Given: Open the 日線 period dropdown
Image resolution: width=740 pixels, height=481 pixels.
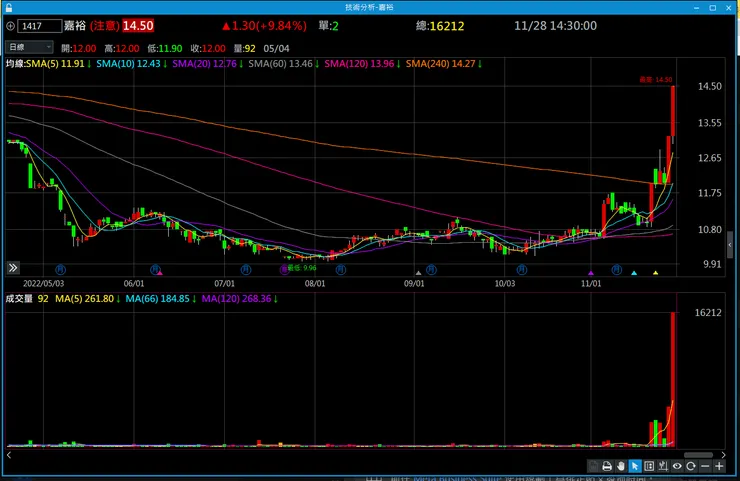Looking at the screenshot, I should pyautogui.click(x=29, y=47).
